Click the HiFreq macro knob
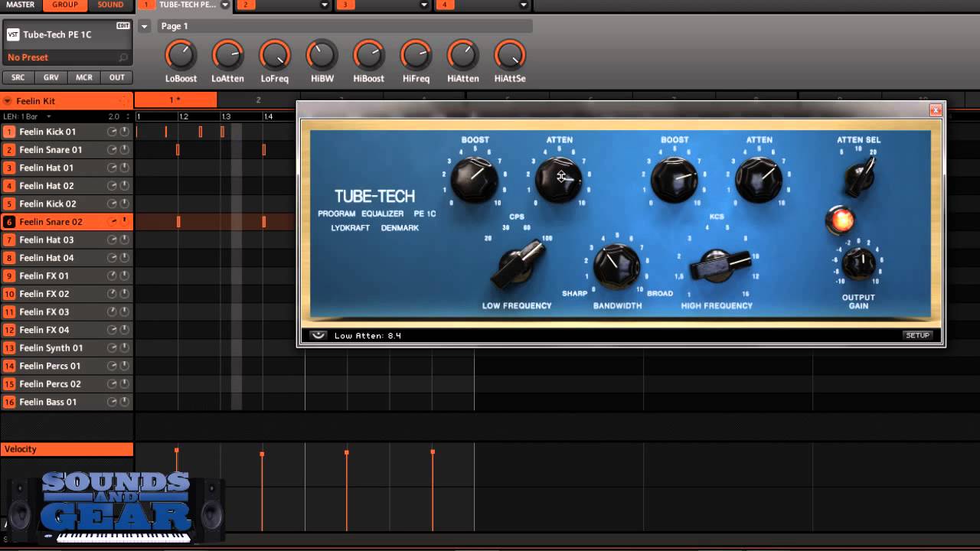This screenshot has width=980, height=551. coord(416,55)
